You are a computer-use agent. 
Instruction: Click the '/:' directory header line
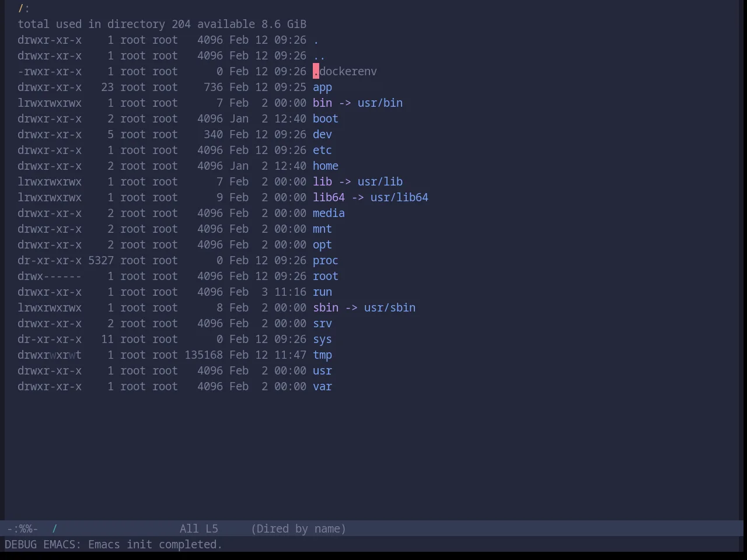pyautogui.click(x=24, y=8)
